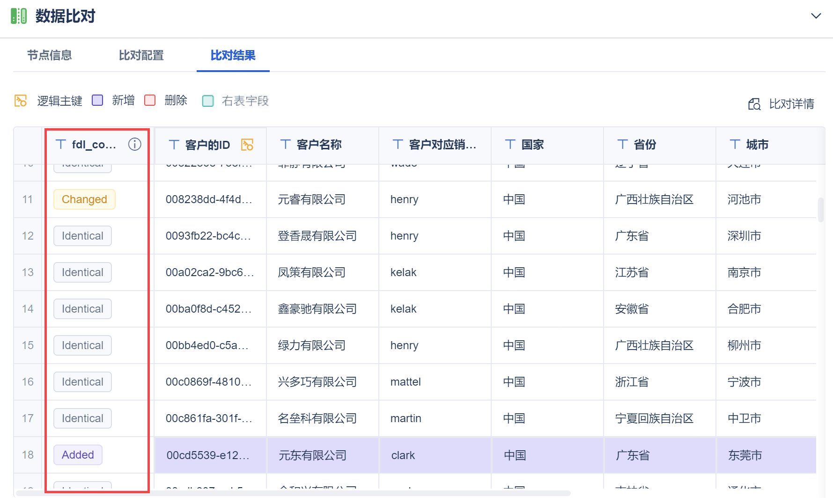Click the 比对详情 magnifier icon

(754, 104)
